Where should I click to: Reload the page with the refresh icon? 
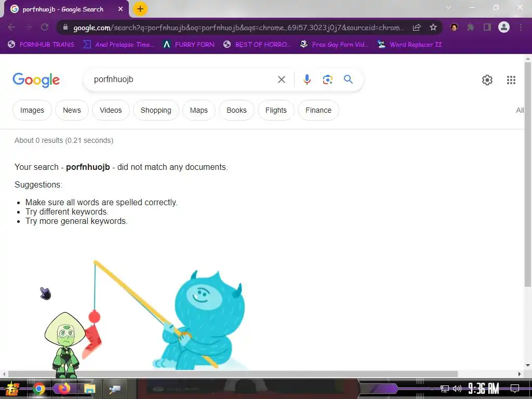pos(45,27)
